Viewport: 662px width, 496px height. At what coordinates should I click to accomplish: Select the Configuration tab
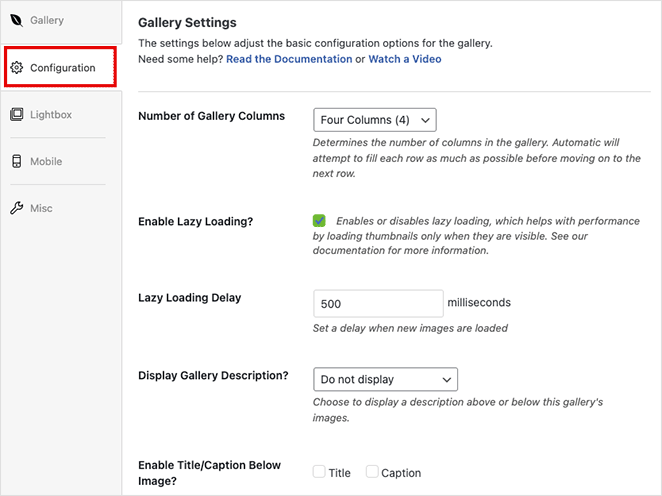(x=62, y=68)
